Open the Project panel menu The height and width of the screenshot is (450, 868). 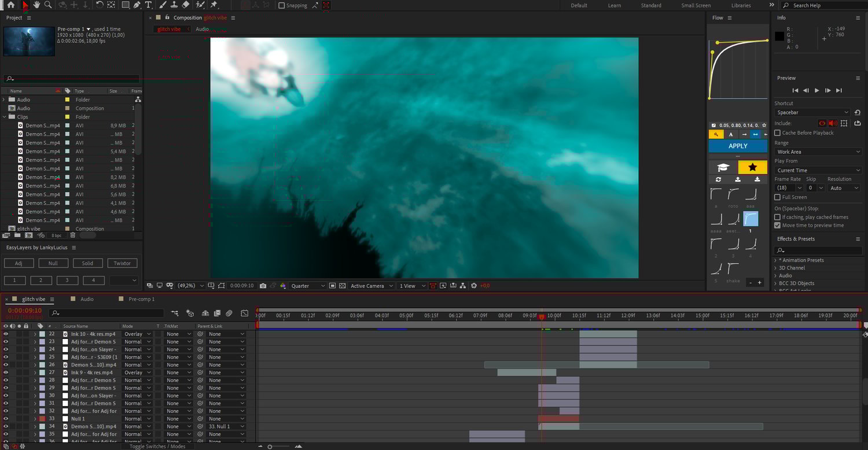(x=29, y=18)
